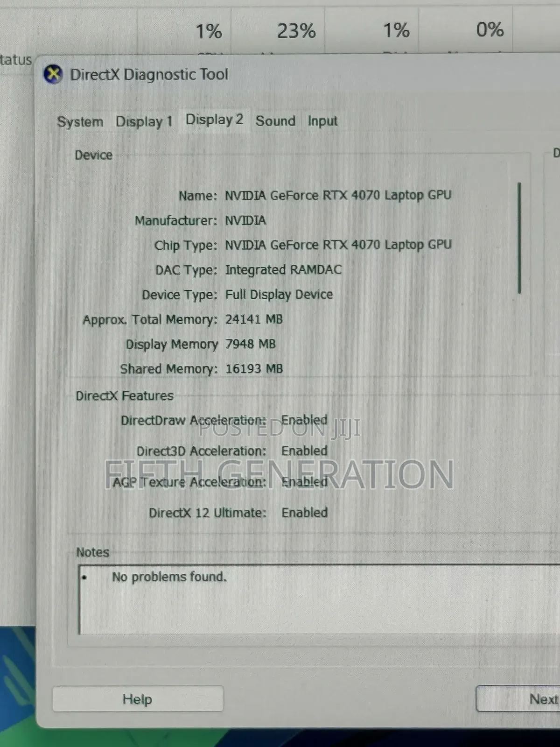Click the Chip Type value text
The height and width of the screenshot is (747, 560).
(338, 245)
